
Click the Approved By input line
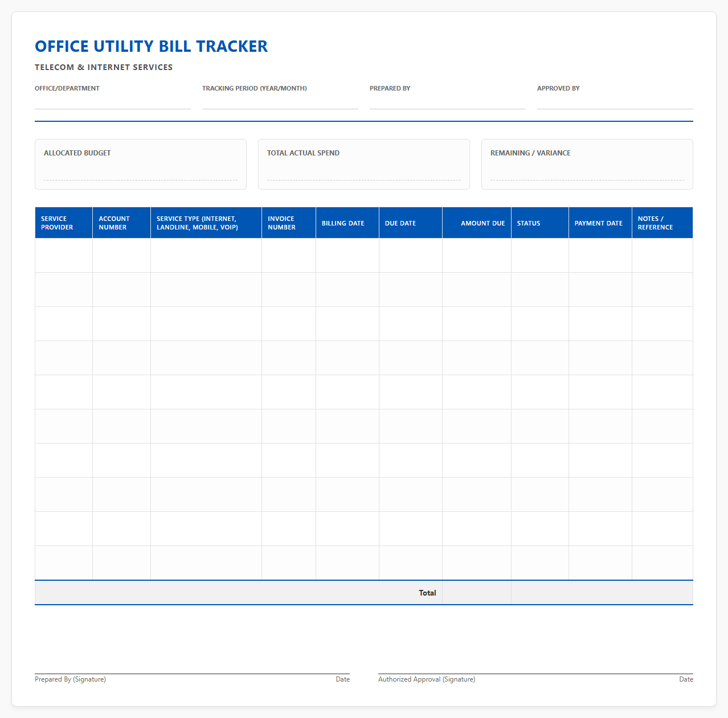click(x=615, y=102)
